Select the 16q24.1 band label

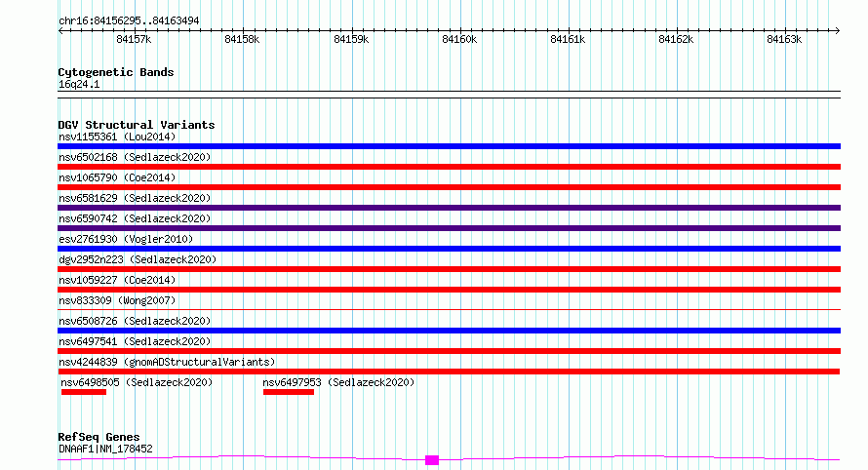point(79,84)
